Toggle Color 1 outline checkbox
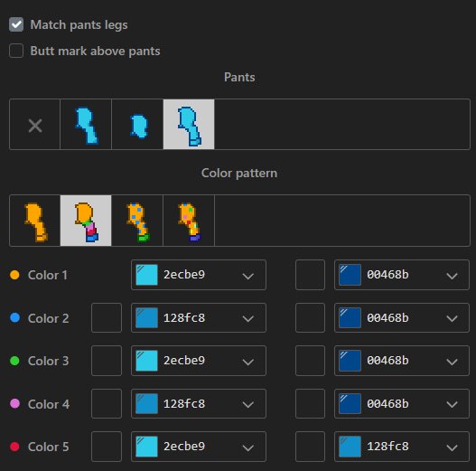 tap(310, 275)
